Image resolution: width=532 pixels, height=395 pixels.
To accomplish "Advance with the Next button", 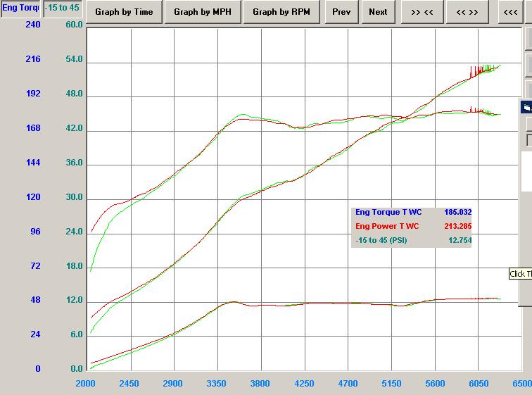I will 379,12.
